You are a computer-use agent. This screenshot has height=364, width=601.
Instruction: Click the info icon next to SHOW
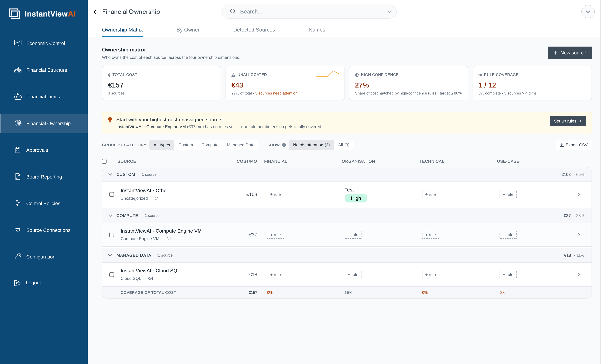tap(284, 145)
